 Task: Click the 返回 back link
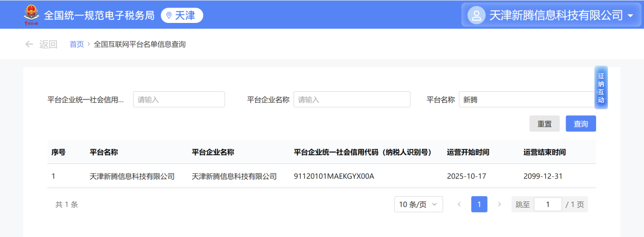coord(48,44)
